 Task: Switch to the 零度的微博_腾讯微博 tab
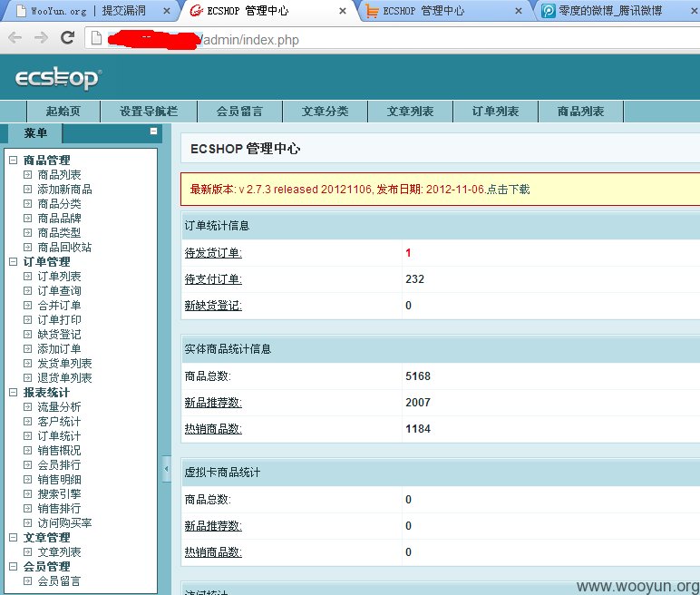[610, 11]
